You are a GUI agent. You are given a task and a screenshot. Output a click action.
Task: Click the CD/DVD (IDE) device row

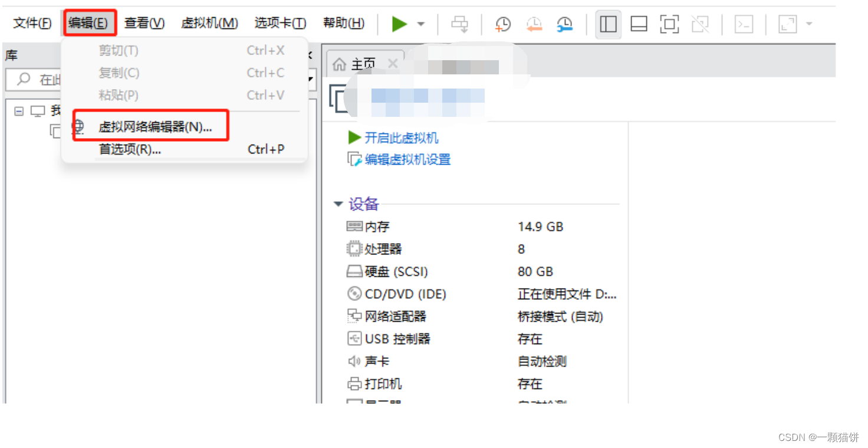click(481, 294)
